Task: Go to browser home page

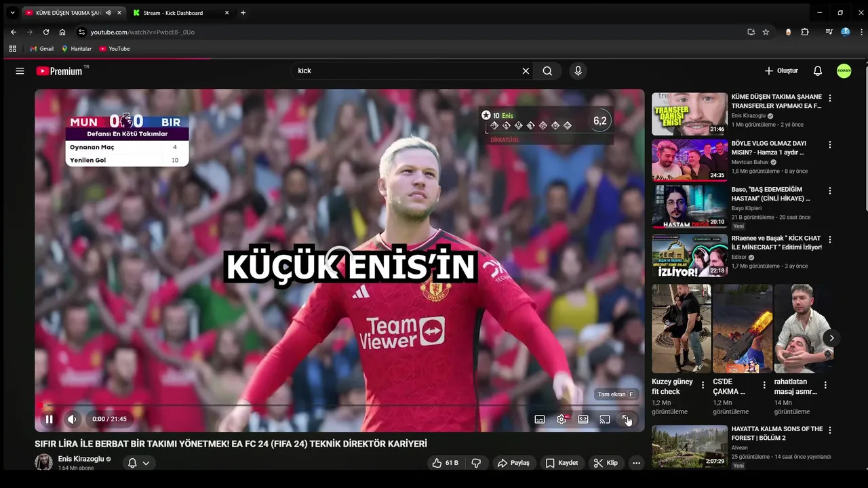Action: (62, 32)
